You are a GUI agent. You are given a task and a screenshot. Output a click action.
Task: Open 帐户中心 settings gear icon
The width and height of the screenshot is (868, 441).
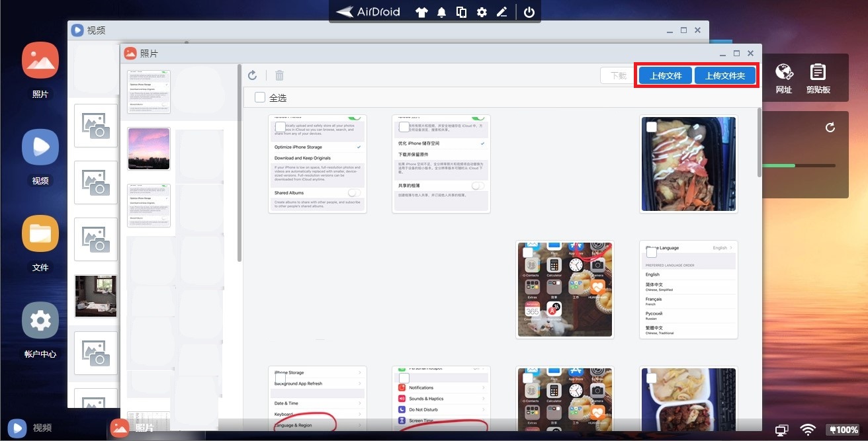point(40,321)
